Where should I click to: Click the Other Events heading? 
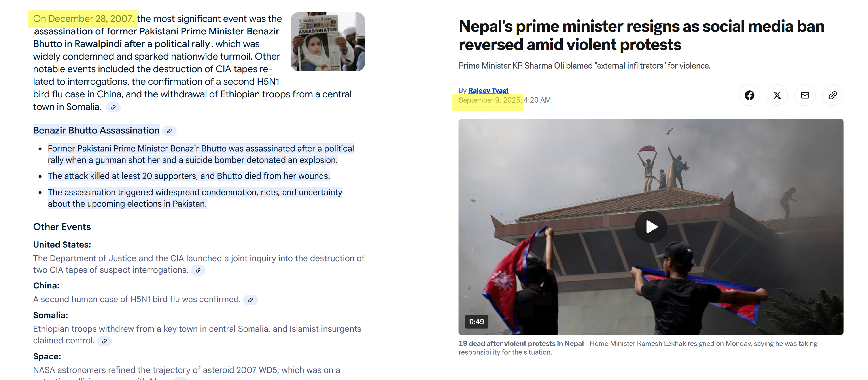tap(62, 227)
